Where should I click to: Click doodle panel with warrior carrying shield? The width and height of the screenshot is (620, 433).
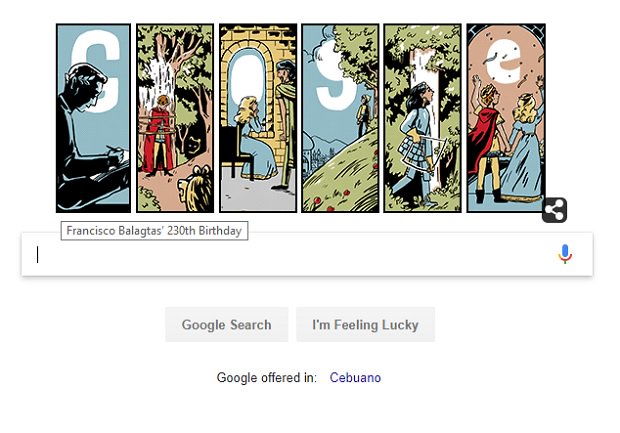pos(422,118)
